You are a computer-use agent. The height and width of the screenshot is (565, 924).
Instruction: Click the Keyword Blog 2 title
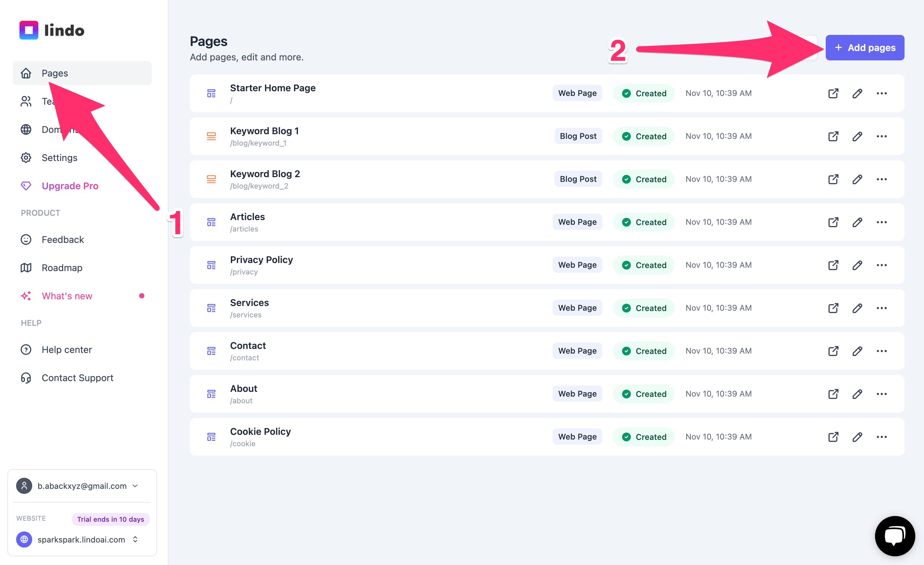pos(265,173)
